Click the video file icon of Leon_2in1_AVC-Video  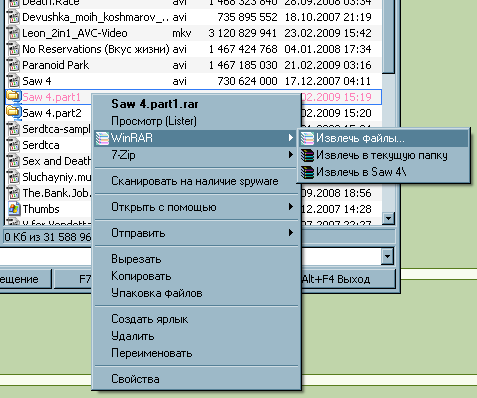tap(14, 33)
